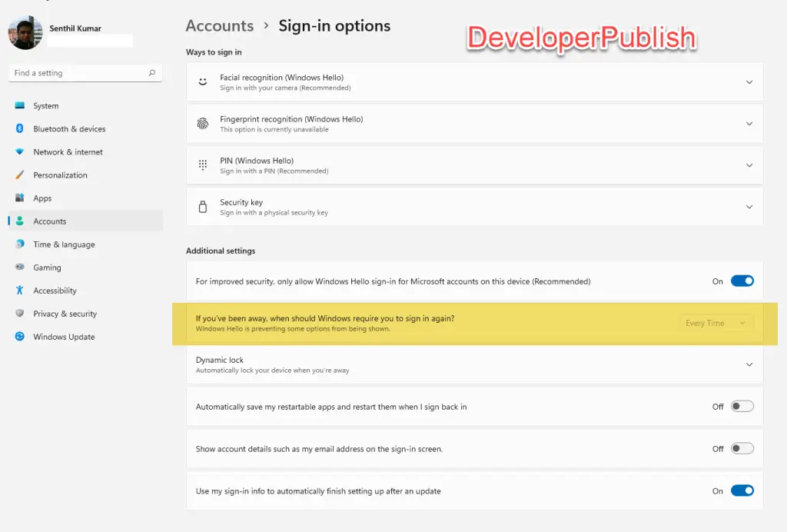Click 'Automatically lock your device when you're away'
The image size is (787, 532).
point(273,371)
